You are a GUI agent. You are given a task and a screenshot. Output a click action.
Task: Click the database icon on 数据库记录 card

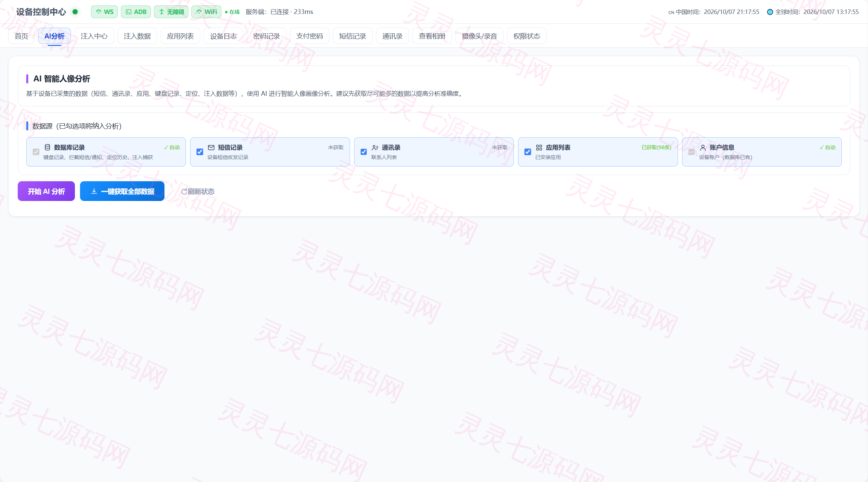click(47, 147)
